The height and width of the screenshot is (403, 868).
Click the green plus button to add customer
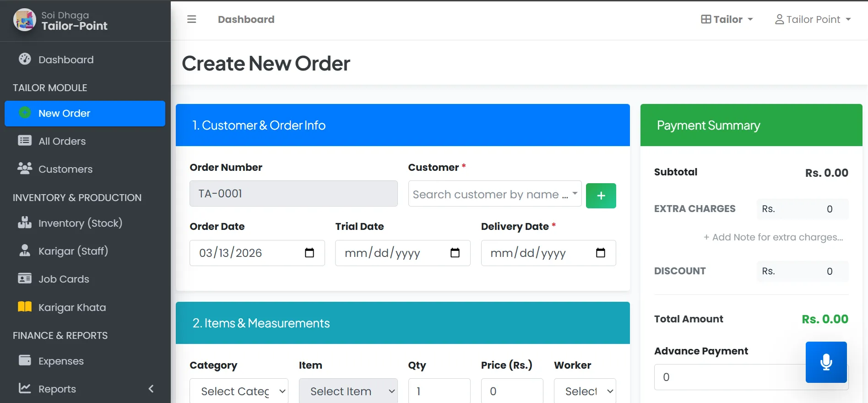601,196
